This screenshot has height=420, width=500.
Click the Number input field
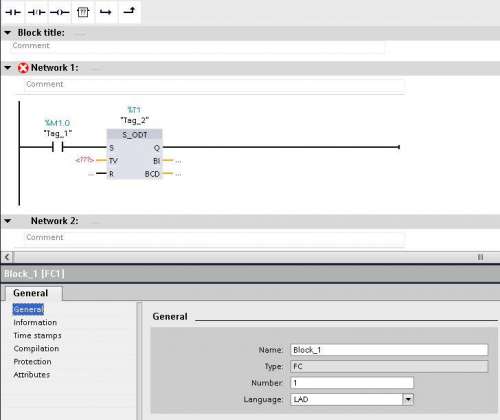(x=352, y=383)
